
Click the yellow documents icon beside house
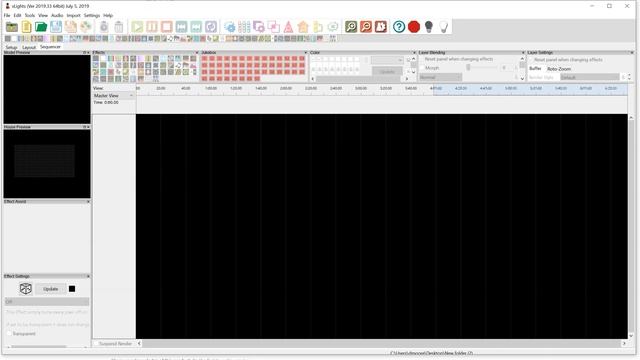tap(318, 27)
